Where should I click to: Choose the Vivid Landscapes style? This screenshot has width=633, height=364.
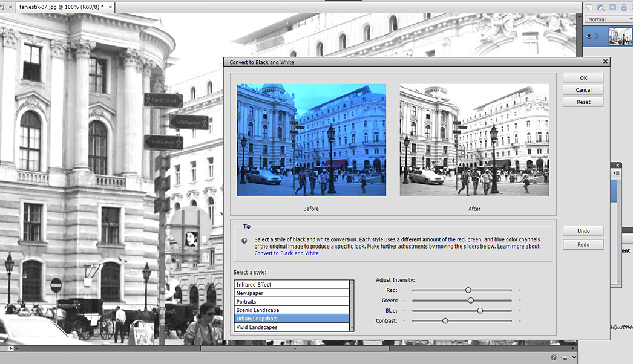pyautogui.click(x=292, y=327)
